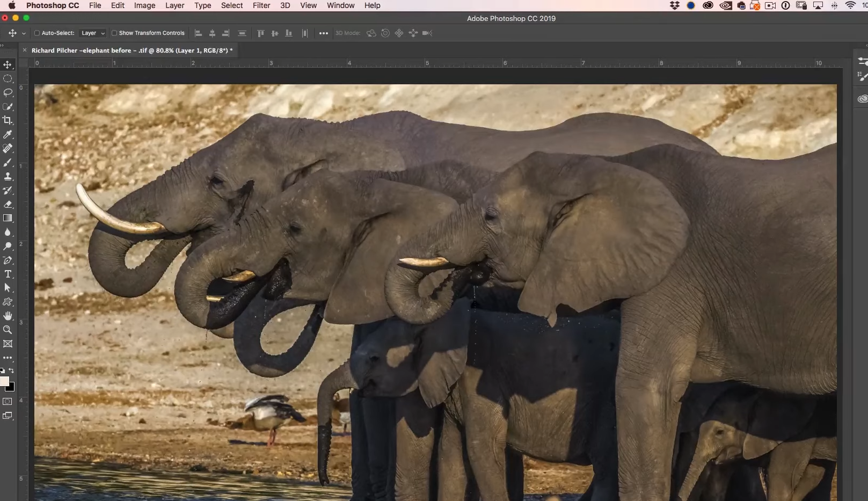Open the Filter menu
The image size is (868, 501).
[x=261, y=5]
